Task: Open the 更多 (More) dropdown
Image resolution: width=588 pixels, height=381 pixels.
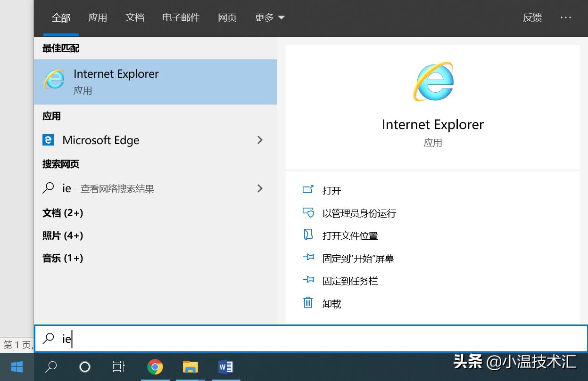Action: pyautogui.click(x=269, y=17)
